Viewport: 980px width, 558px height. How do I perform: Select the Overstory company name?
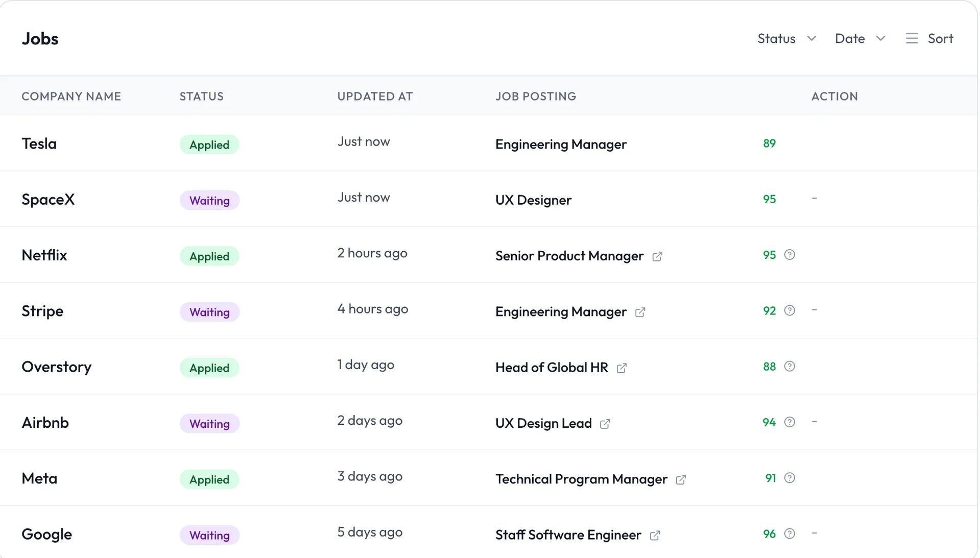[x=57, y=367]
